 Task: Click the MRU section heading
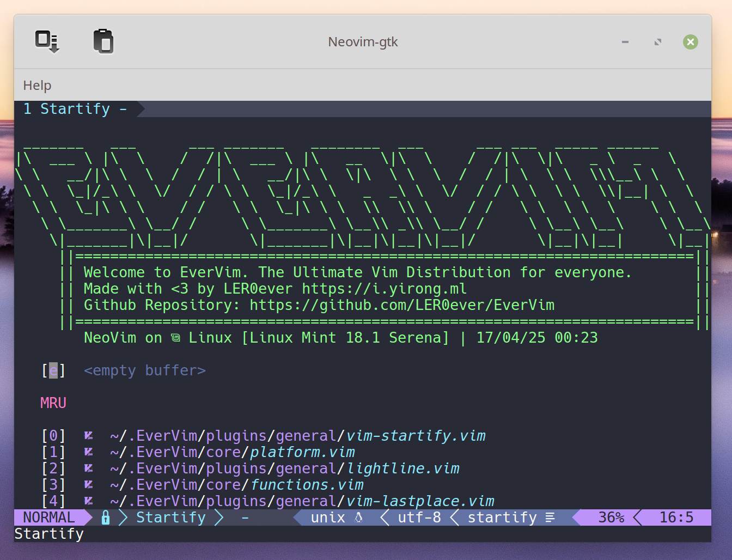click(53, 403)
